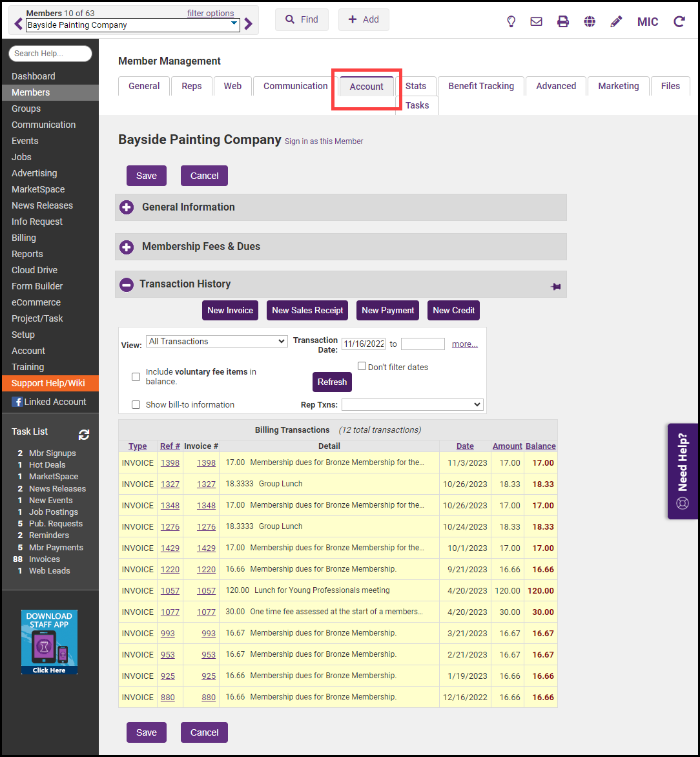The width and height of the screenshot is (700, 757).
Task: Click the pencil edit icon
Action: coord(616,21)
